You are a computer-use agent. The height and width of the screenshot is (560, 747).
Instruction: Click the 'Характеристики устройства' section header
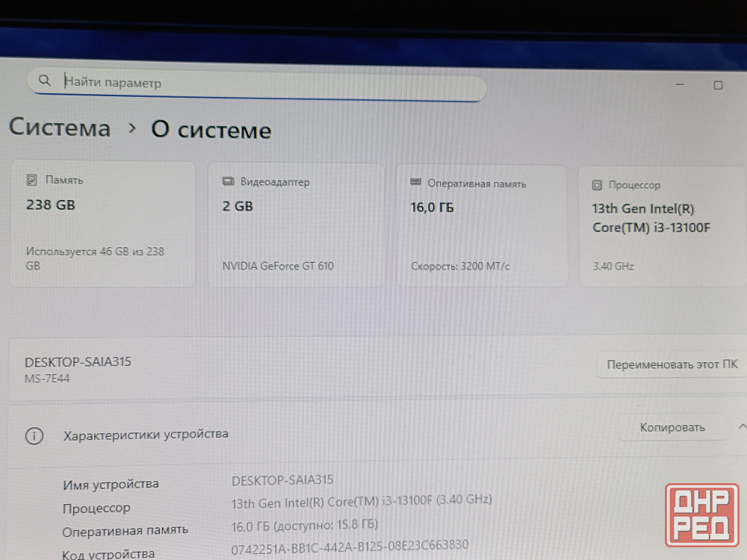click(146, 434)
